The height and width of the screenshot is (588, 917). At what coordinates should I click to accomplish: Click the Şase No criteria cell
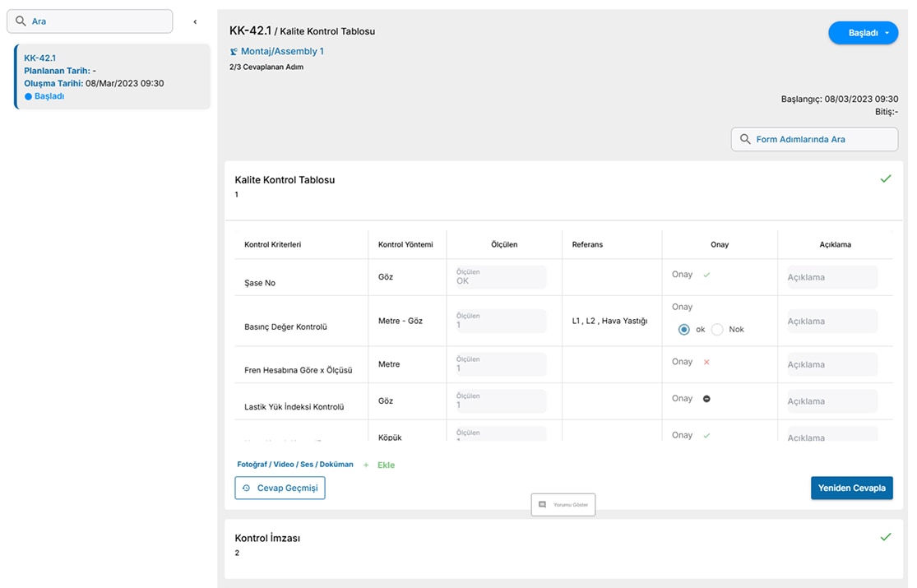(260, 283)
